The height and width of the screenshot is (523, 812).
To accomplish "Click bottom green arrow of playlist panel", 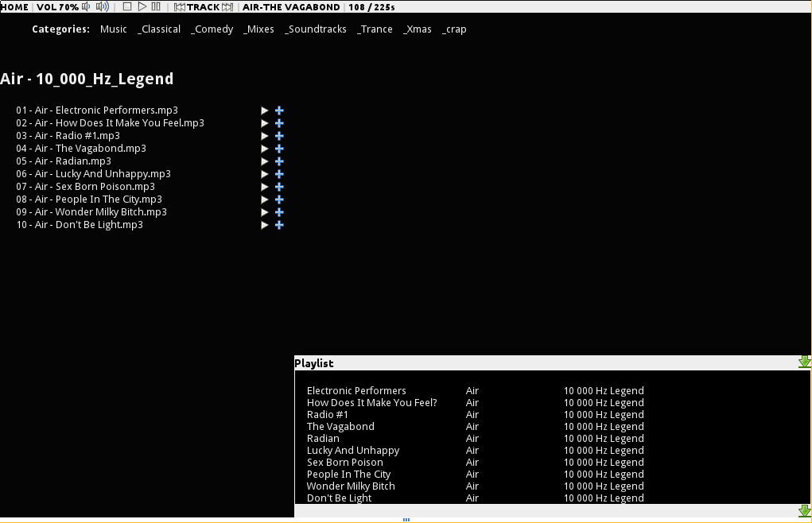I will pos(804,511).
